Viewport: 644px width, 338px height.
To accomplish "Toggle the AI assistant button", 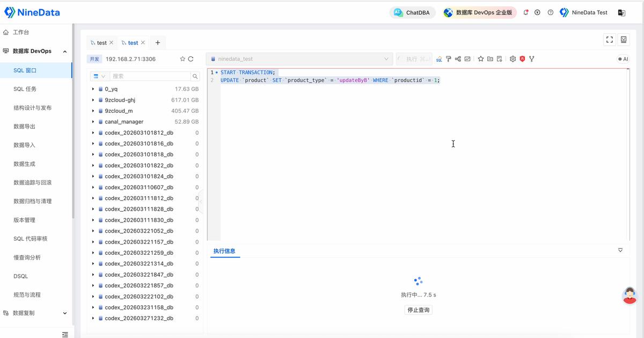I will [623, 59].
